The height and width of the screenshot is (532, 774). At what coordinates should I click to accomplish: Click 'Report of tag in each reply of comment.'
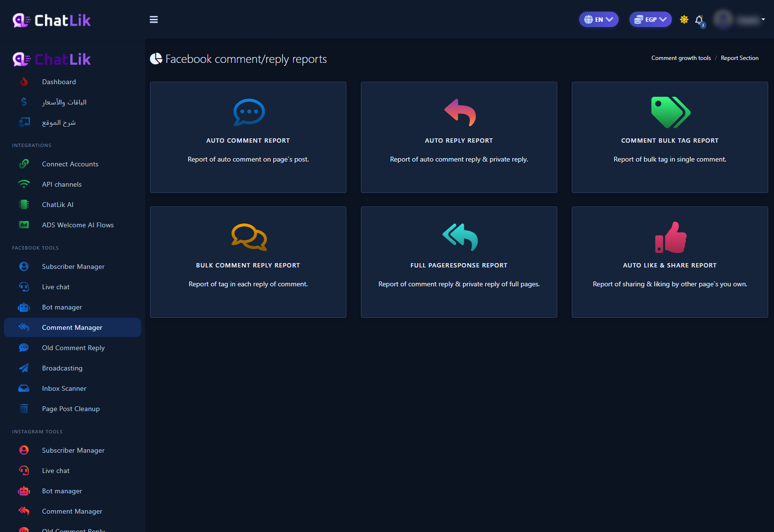[x=248, y=284]
